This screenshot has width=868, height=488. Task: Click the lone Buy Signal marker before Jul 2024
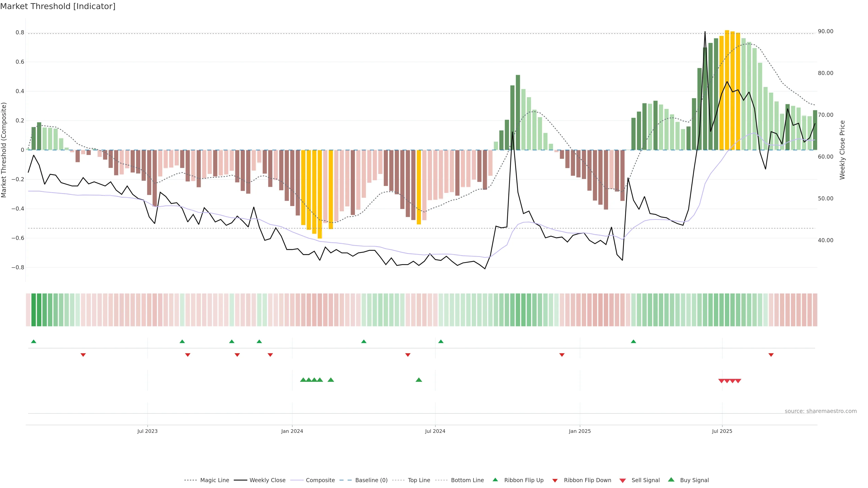[x=419, y=380]
